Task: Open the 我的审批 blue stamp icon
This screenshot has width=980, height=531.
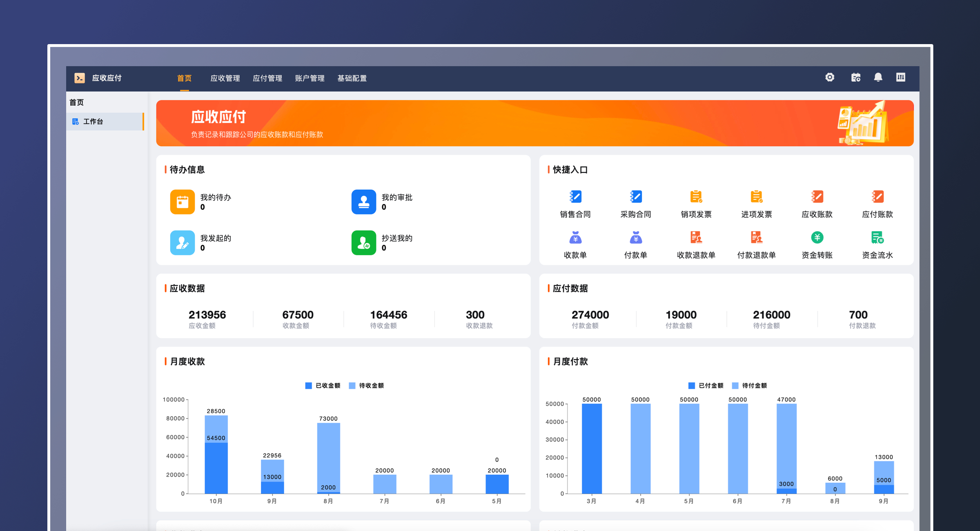Action: 363,202
